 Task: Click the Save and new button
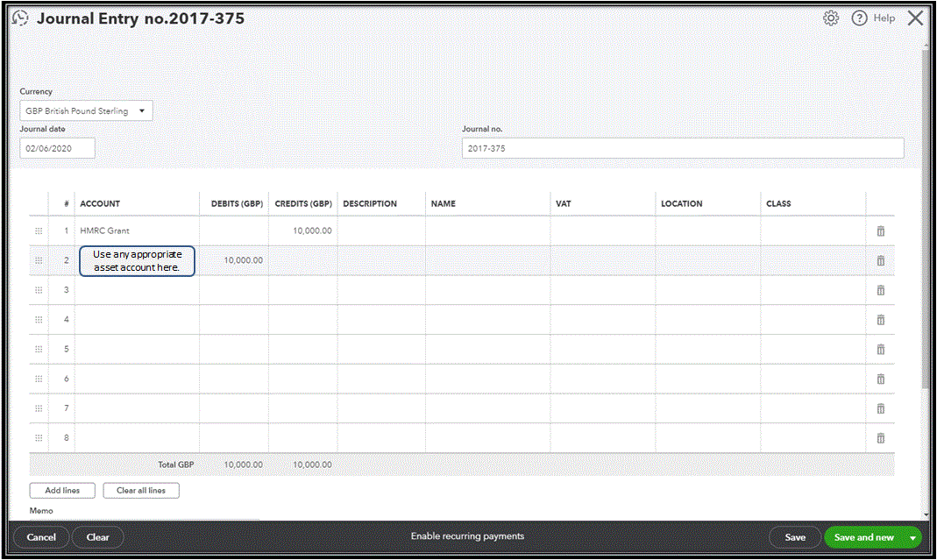pyautogui.click(x=864, y=537)
